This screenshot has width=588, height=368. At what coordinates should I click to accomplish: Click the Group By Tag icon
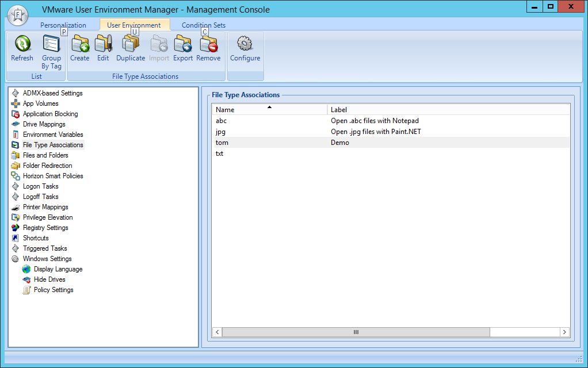tap(51, 44)
